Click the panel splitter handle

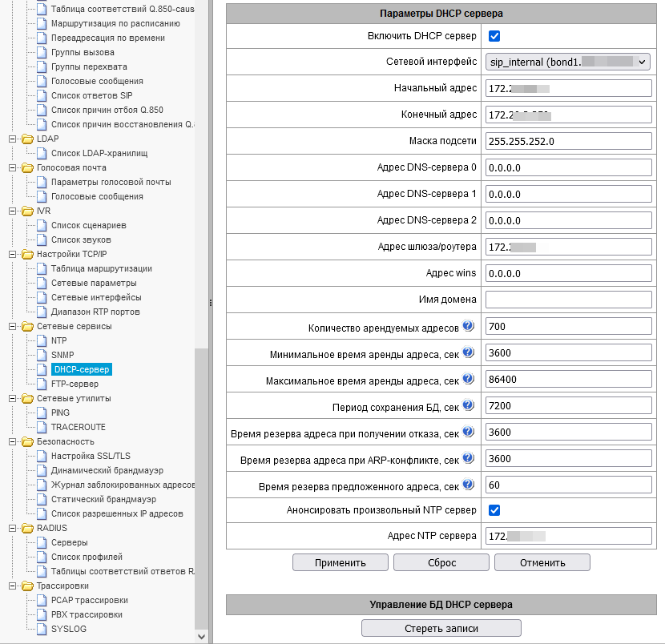(211, 303)
